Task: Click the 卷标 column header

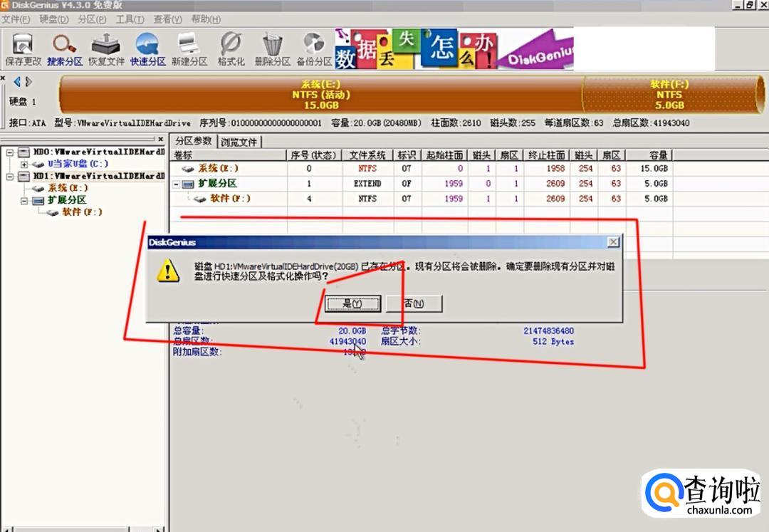Action: pos(229,155)
